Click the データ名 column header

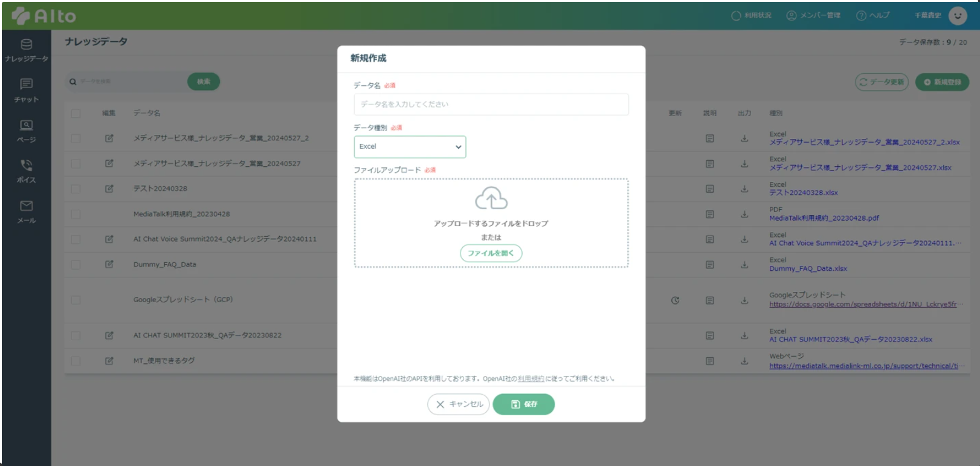click(x=147, y=113)
